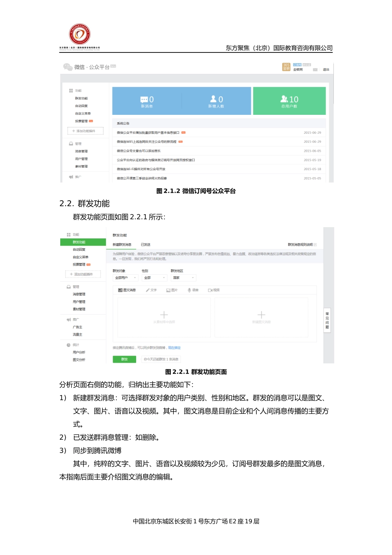The image size is (392, 555).
Task: Open 广告主 in the sidebar
Action: pos(78,327)
